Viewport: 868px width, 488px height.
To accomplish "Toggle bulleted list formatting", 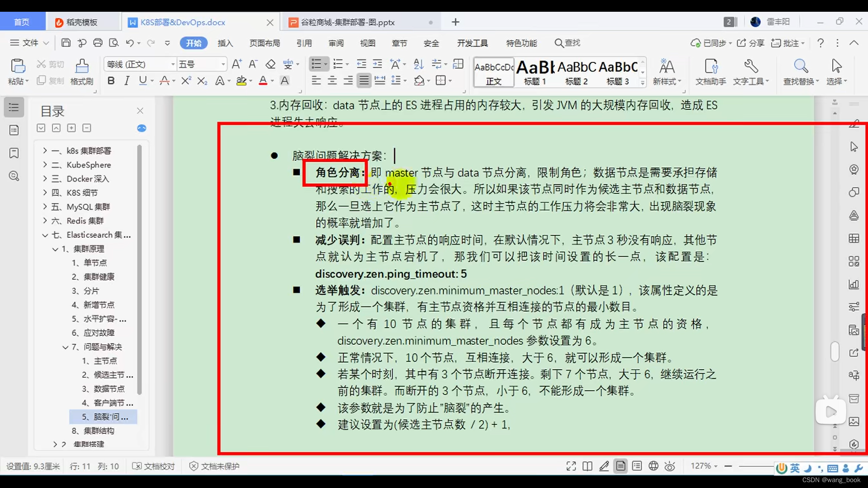I will (x=317, y=64).
